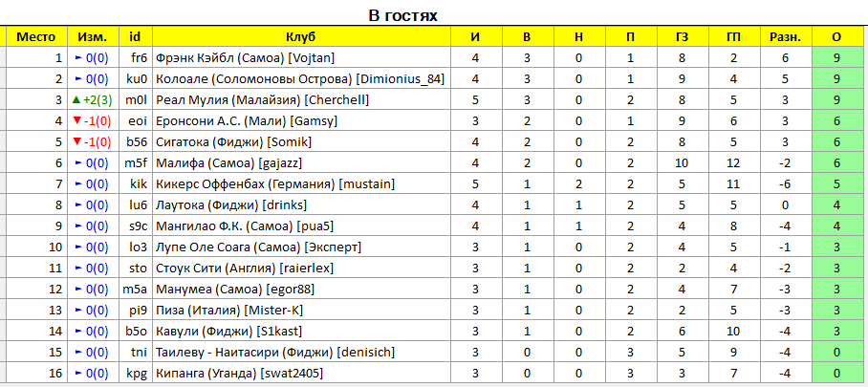868x387 pixels.
Task: Click green points cell for Фрэнк Кэйбл
Action: 836,58
